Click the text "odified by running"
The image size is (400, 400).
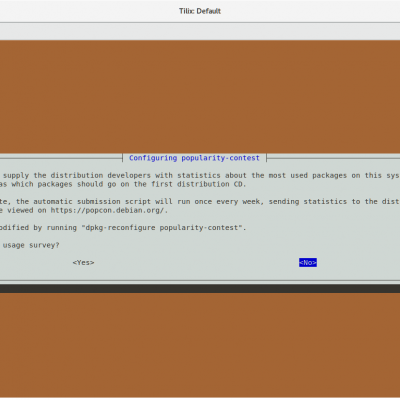point(38,228)
